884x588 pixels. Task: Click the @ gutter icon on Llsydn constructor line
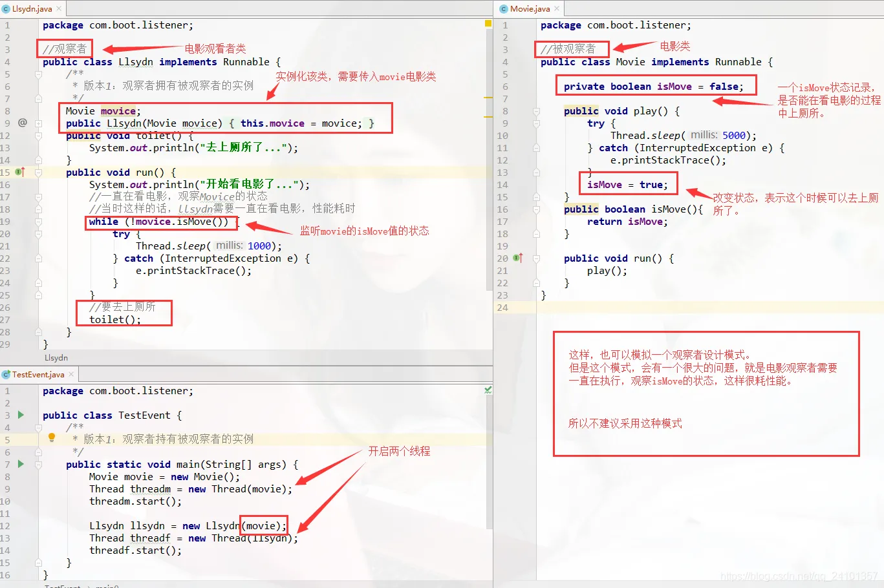coord(22,122)
